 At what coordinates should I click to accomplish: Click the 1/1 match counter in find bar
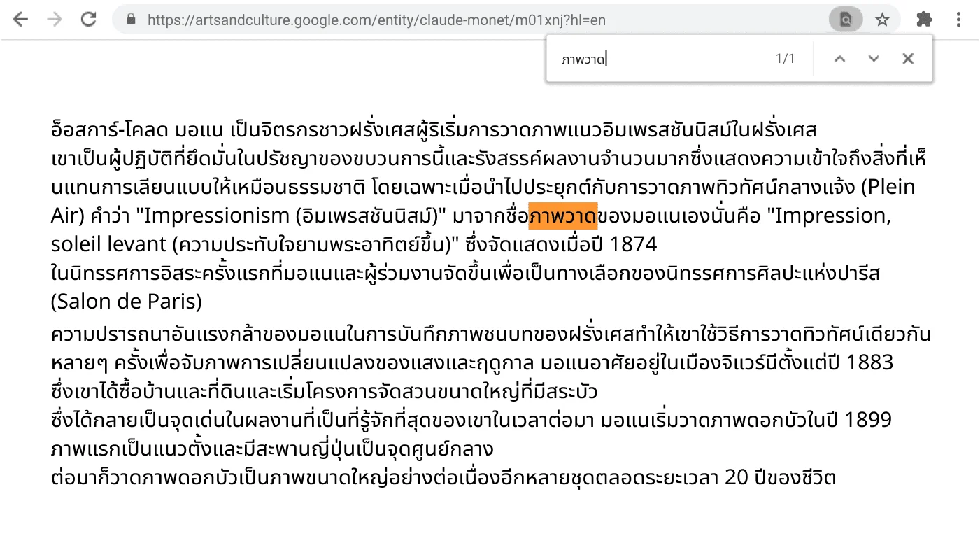coord(785,59)
